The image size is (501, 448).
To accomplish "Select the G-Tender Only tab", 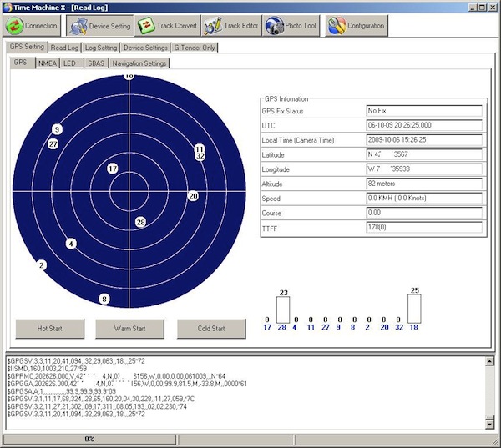I will click(x=195, y=48).
